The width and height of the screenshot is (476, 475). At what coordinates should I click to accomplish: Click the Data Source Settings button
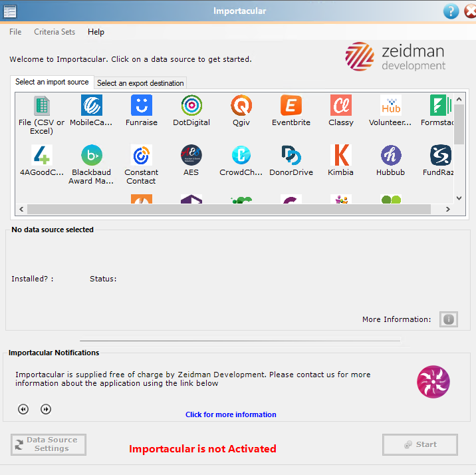pos(49,444)
